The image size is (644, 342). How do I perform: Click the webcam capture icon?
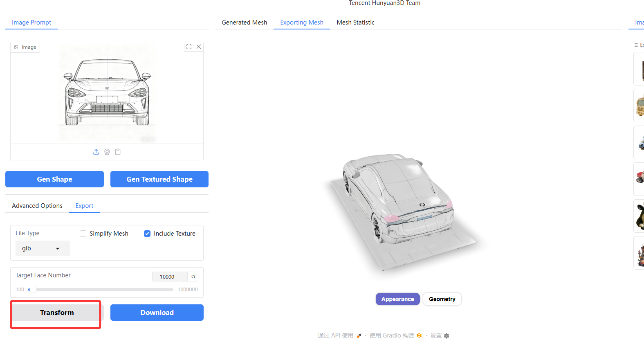point(107,152)
